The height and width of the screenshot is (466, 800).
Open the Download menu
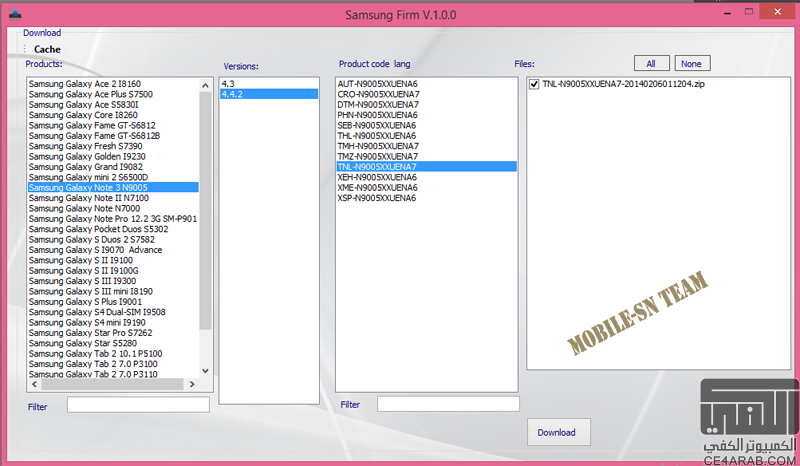pyautogui.click(x=42, y=33)
